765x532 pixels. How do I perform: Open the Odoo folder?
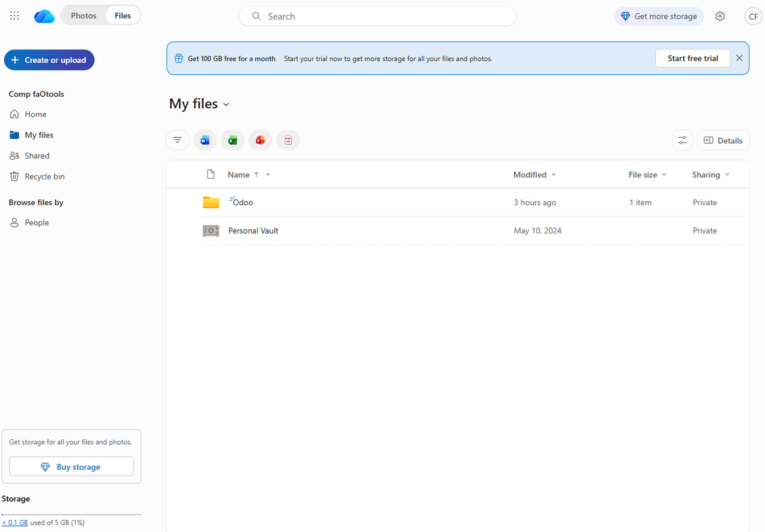(243, 202)
